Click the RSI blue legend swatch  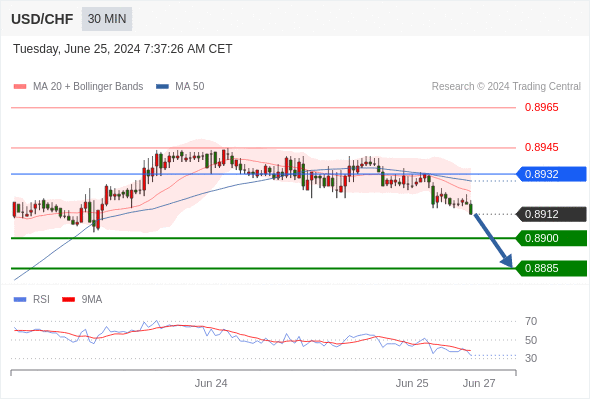tap(20, 300)
